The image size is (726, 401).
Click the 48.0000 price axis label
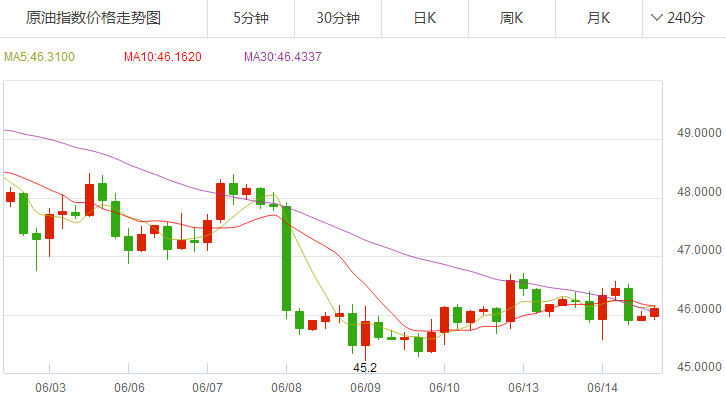point(699,192)
